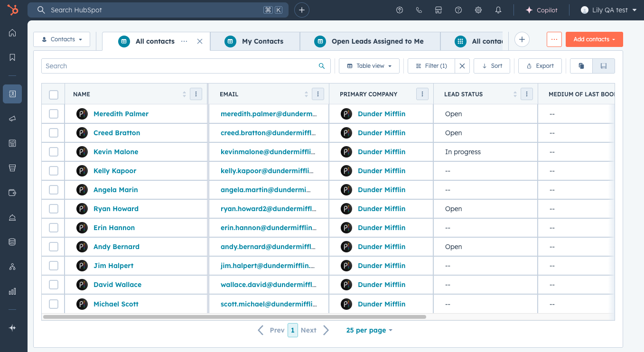This screenshot has height=352, width=644.
Task: Open the Sales storefront icon in sidebar
Action: pyautogui.click(x=12, y=168)
